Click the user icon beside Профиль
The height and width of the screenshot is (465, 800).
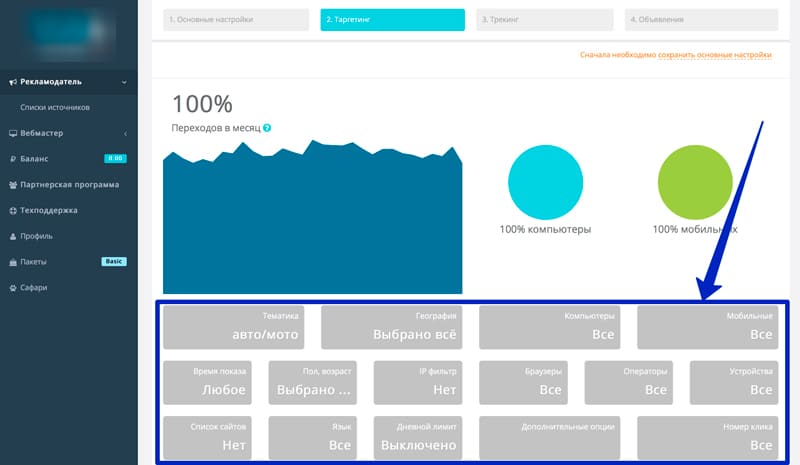pyautogui.click(x=12, y=237)
